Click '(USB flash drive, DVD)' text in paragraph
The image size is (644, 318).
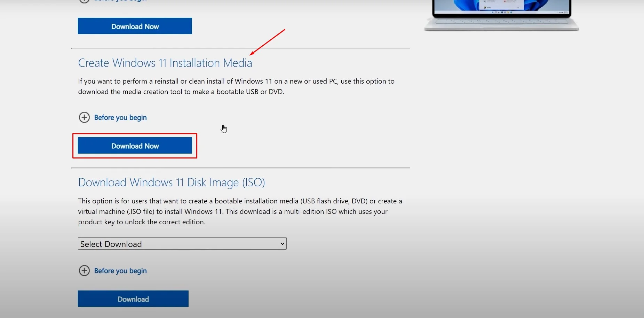coord(334,201)
